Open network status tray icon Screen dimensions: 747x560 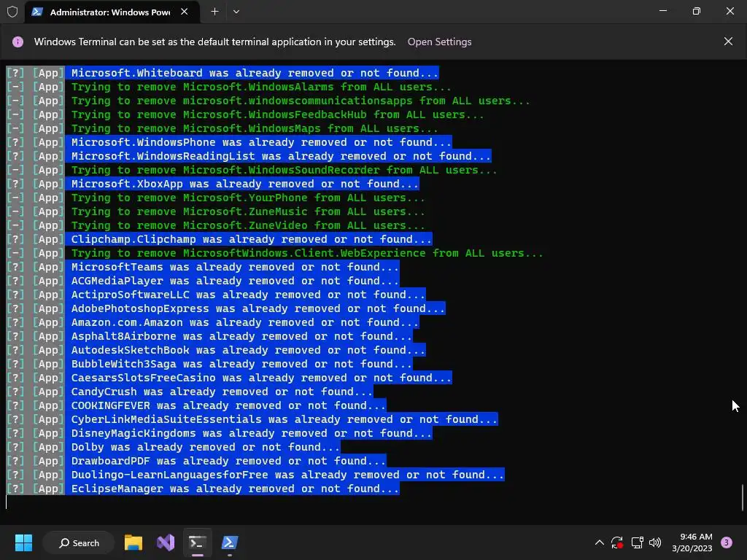coord(637,542)
